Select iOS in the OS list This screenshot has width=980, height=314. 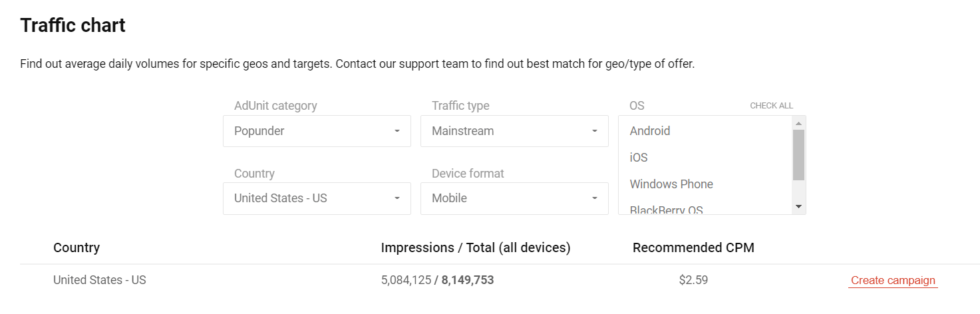705,158
